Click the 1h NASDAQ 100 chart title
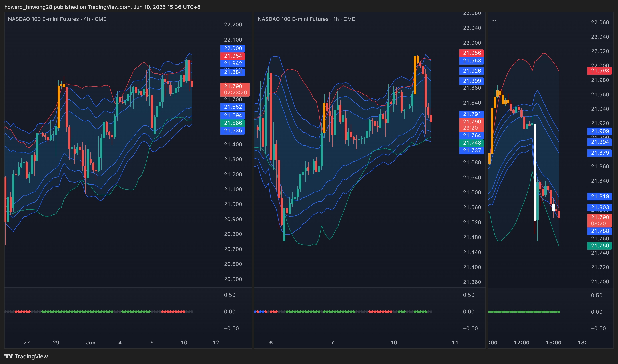Screen dimensions: 618x364 click(x=306, y=19)
